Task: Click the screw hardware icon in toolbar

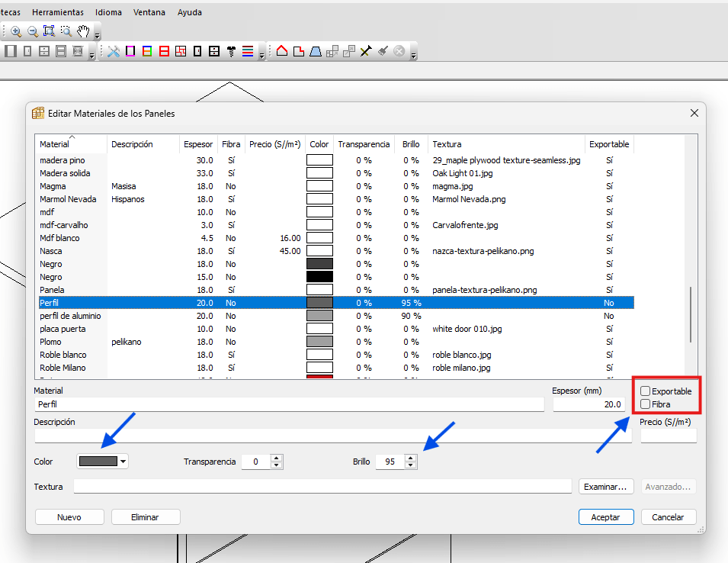Action: [231, 52]
